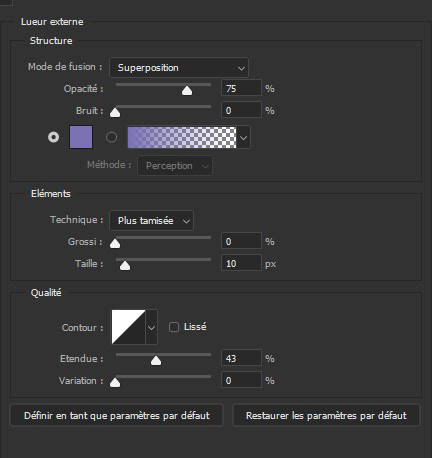The height and width of the screenshot is (458, 432).
Task: Click the Opacité value field showing 75
Action: pos(241,89)
